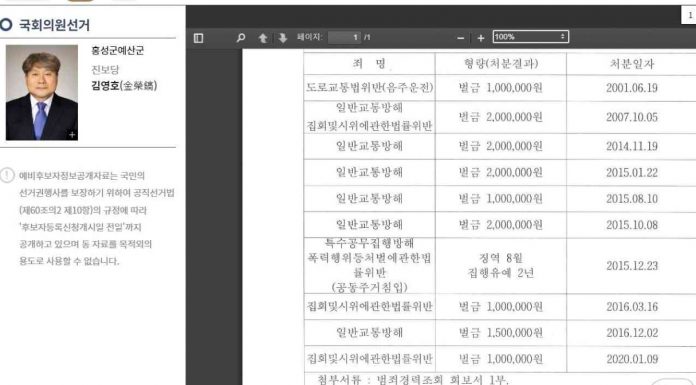Click the 홍성군예산군 district label
Screen dimensions: 696x385
point(118,50)
